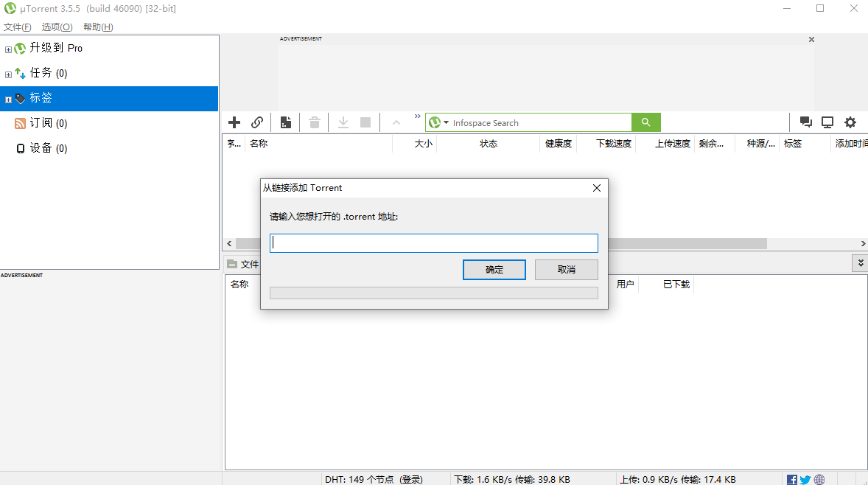Image resolution: width=868 pixels, height=485 pixels.
Task: Click the chat speech-bubble icon
Action: tap(805, 122)
